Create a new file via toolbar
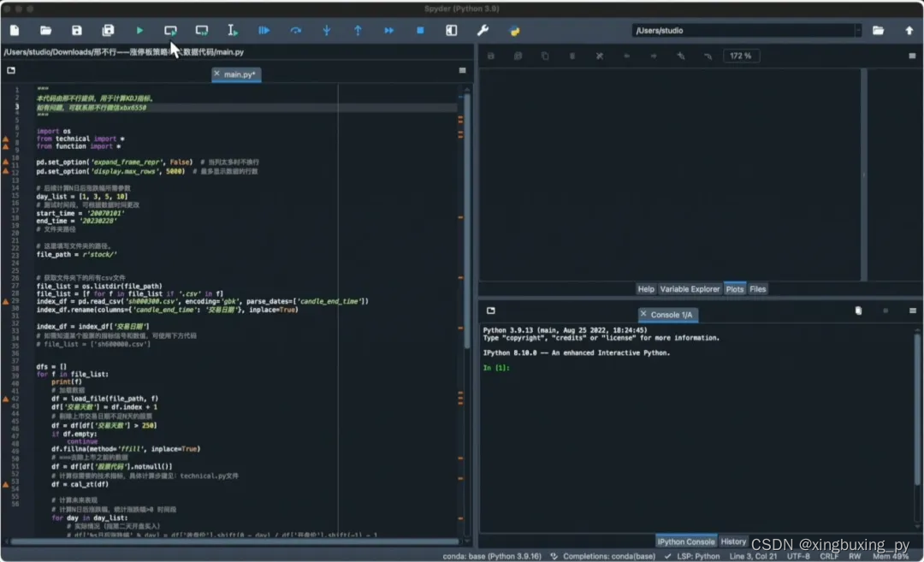 tap(15, 31)
